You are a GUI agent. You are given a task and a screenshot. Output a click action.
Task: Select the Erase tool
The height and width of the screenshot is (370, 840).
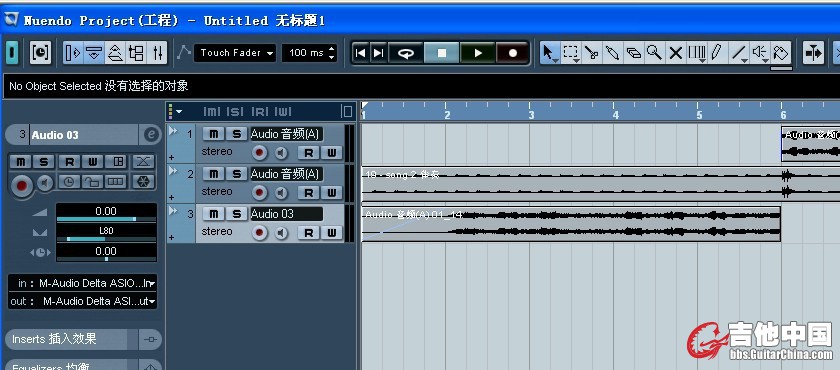(x=633, y=52)
